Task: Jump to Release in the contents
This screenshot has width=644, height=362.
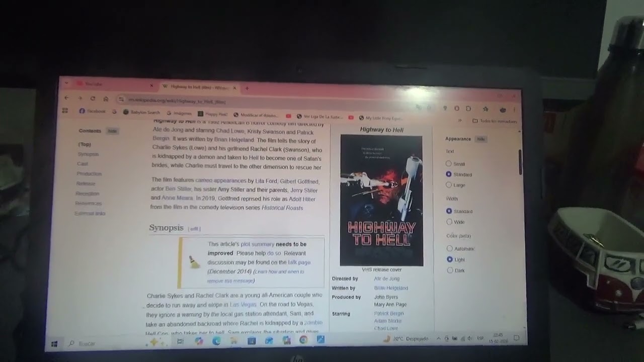Action: click(x=86, y=184)
